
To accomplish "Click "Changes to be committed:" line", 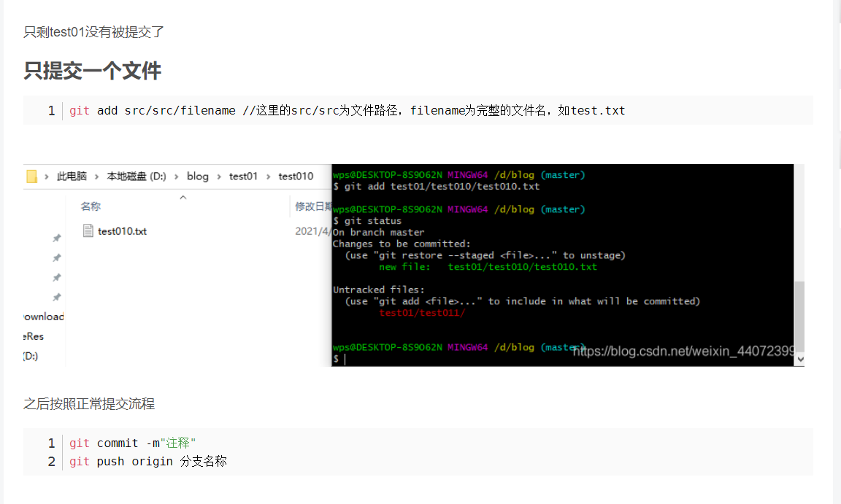I will [x=402, y=244].
